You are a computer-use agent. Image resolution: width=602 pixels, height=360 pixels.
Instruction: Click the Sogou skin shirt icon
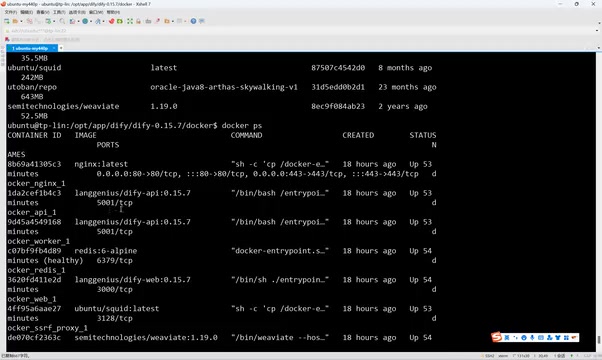(x=557, y=337)
